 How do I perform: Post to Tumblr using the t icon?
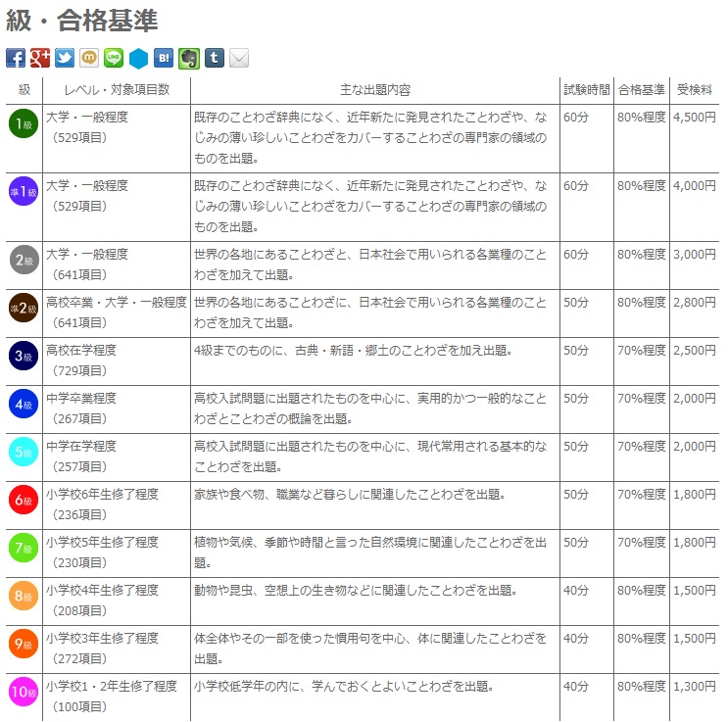(214, 58)
